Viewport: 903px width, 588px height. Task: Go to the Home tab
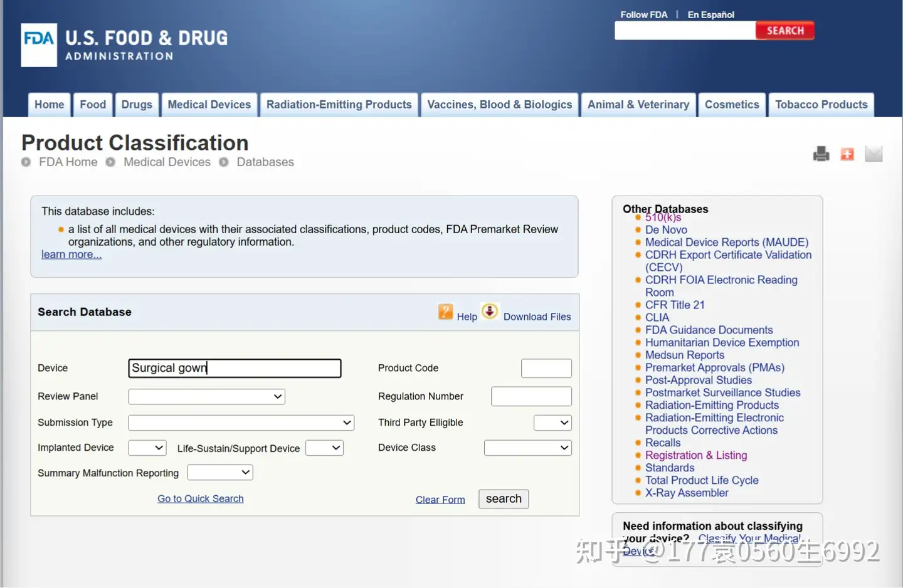point(50,105)
